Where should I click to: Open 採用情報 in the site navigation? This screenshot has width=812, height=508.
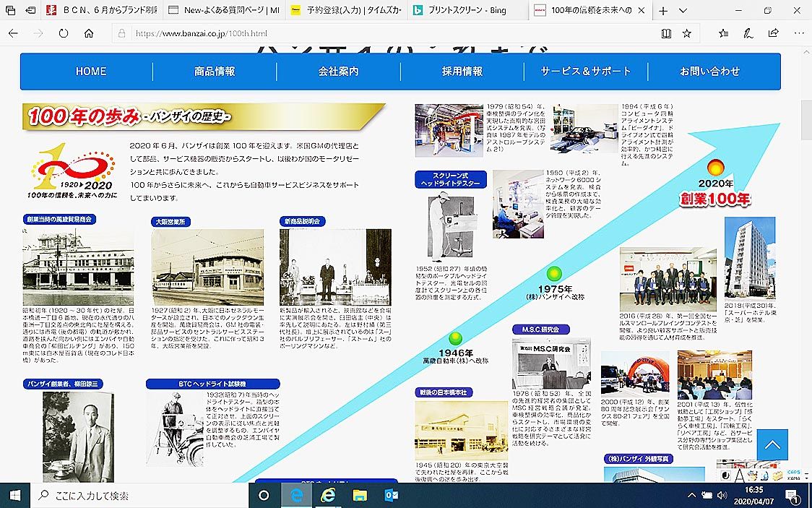pyautogui.click(x=462, y=72)
